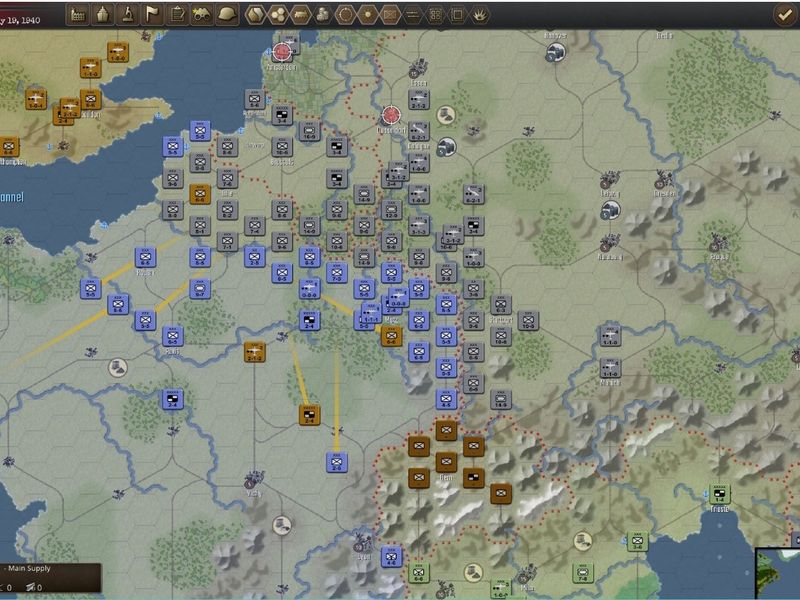
Task: Open the production factory panel
Action: pos(78,15)
